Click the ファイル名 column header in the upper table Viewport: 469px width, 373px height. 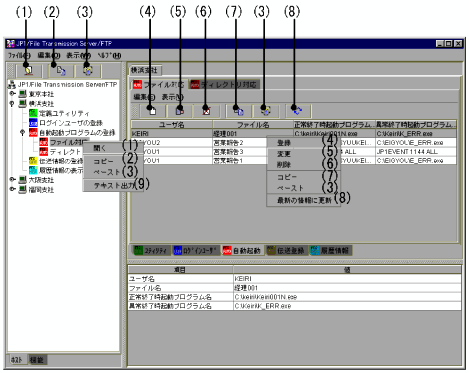point(253,125)
